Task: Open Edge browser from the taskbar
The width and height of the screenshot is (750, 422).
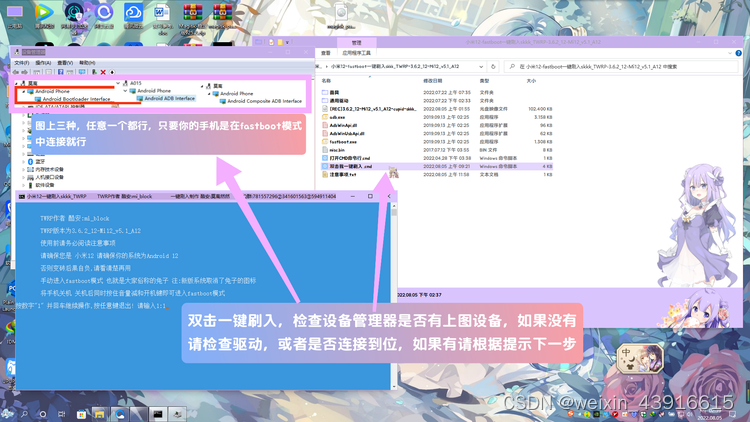Action: pos(120,414)
